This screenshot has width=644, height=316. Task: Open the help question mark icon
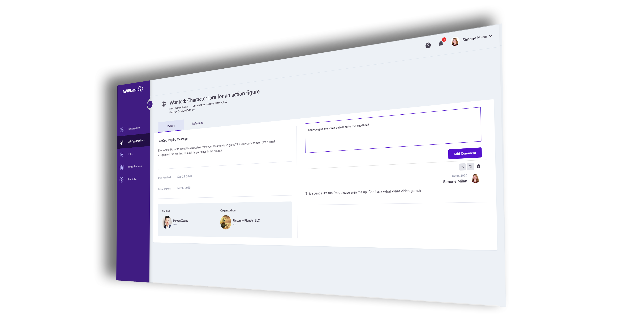[428, 45]
